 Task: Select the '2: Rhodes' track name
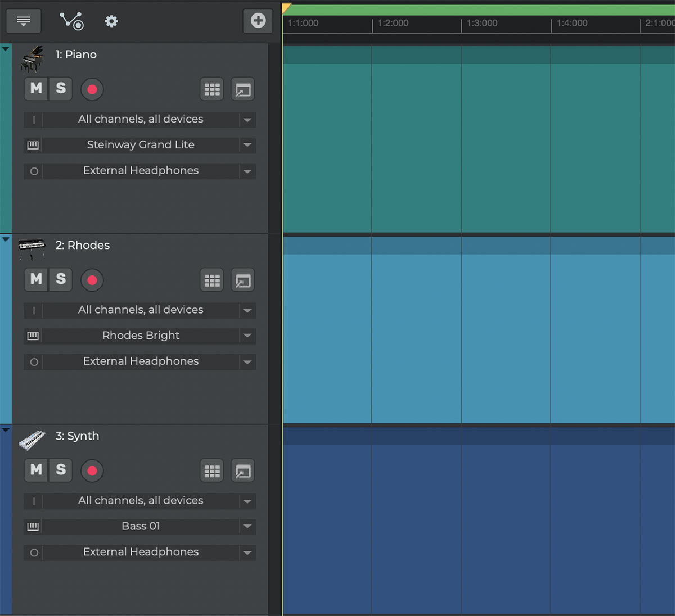[82, 245]
